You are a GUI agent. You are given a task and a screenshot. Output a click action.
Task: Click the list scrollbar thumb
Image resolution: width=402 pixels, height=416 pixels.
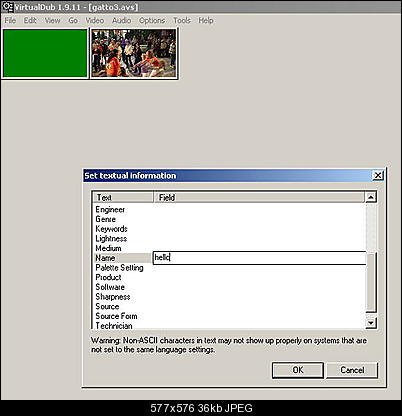point(371,282)
